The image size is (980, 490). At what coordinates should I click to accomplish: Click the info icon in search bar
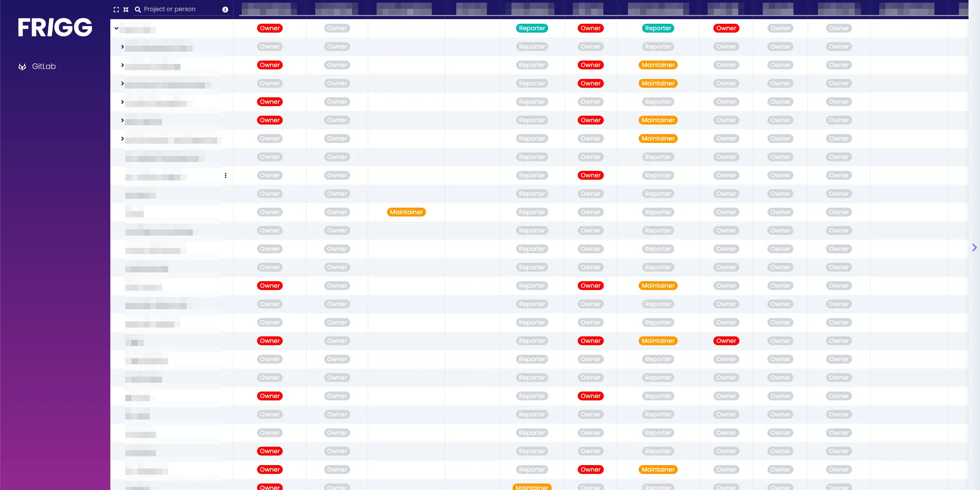pyautogui.click(x=225, y=10)
